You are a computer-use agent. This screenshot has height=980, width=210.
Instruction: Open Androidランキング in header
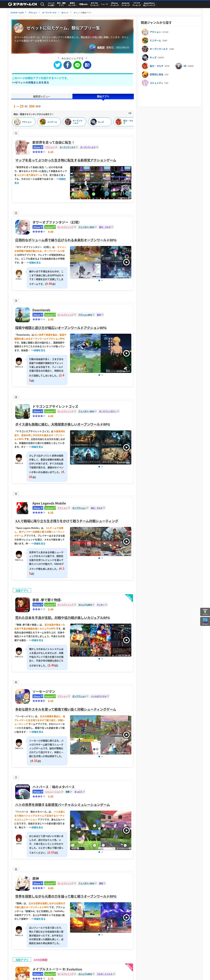(125, 4)
